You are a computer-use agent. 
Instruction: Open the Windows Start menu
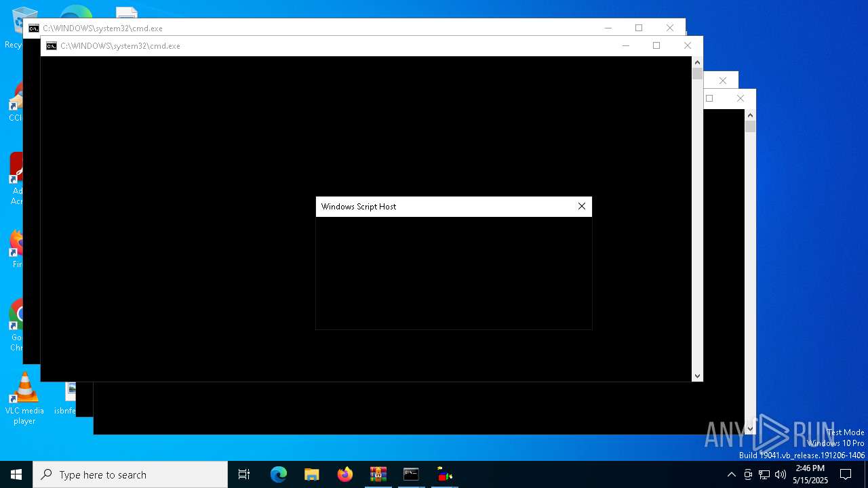click(x=16, y=474)
